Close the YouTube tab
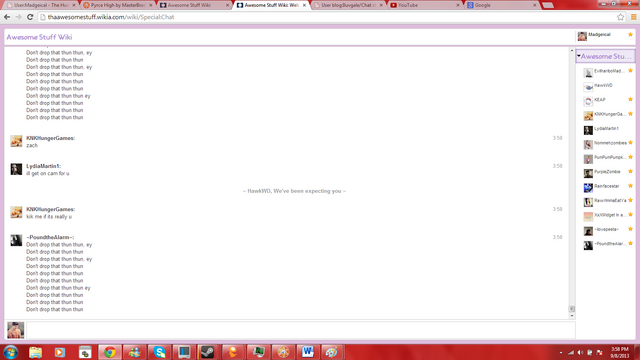The height and width of the screenshot is (360, 640). (458, 5)
